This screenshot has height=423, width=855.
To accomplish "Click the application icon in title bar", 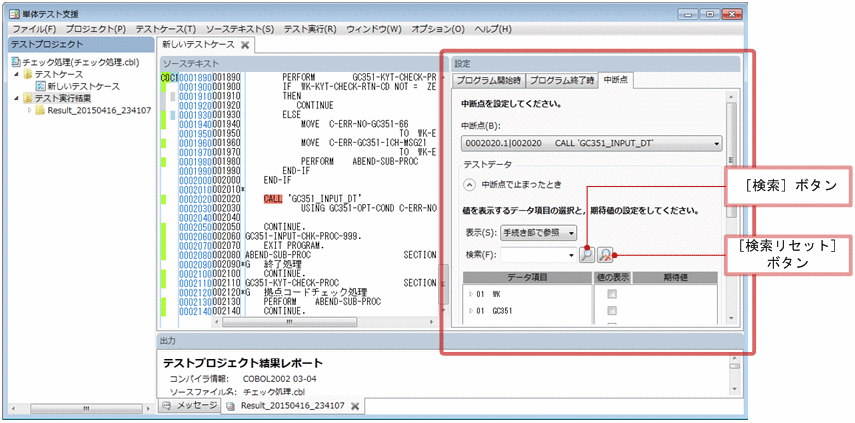I will 15,14.
